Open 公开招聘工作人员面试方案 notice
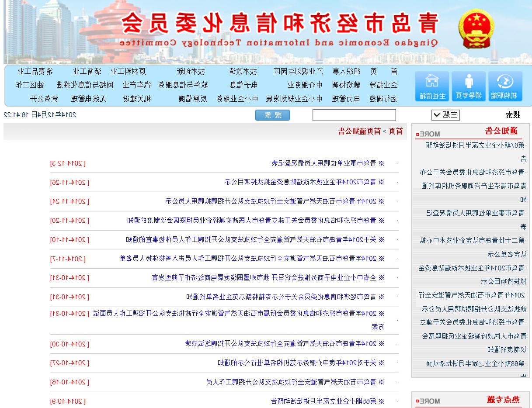 pos(239,319)
